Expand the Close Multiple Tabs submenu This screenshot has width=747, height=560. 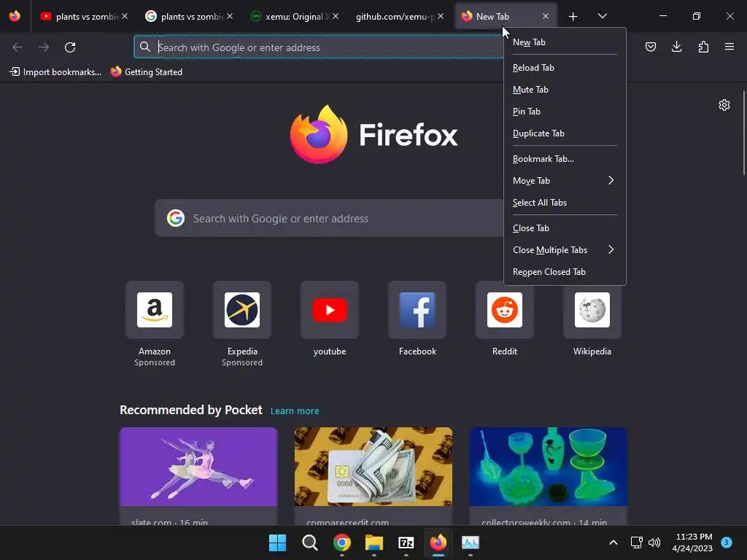[565, 250]
